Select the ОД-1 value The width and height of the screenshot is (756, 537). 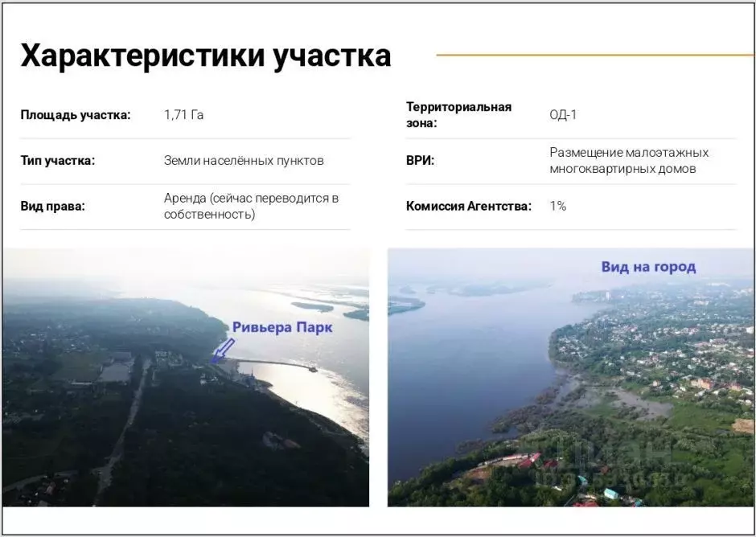pos(561,113)
